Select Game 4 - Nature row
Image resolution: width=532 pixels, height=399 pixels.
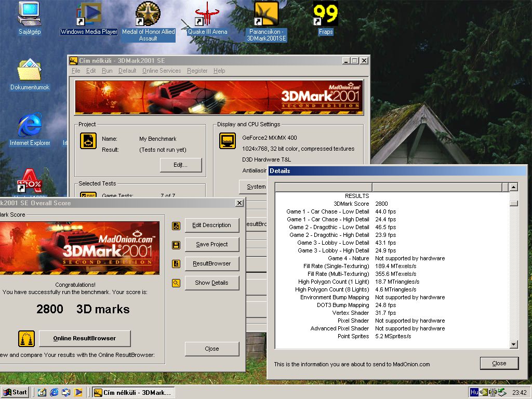[392, 258]
